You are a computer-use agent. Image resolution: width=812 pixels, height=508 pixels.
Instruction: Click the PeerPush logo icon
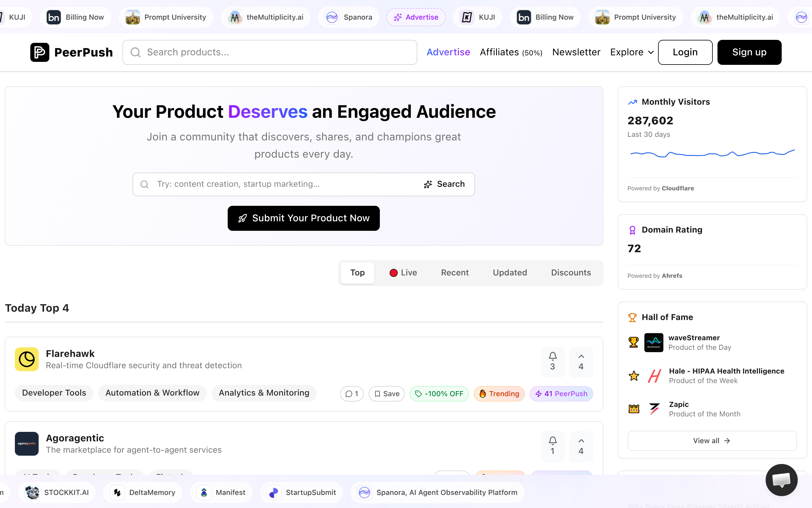40,52
